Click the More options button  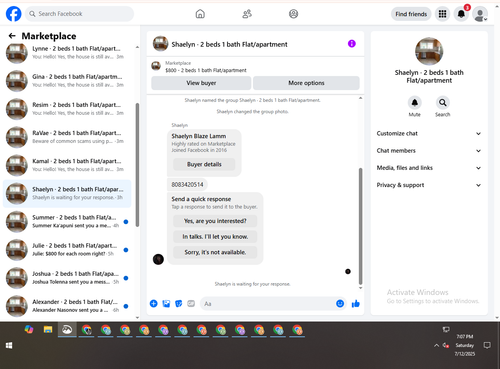(x=306, y=83)
